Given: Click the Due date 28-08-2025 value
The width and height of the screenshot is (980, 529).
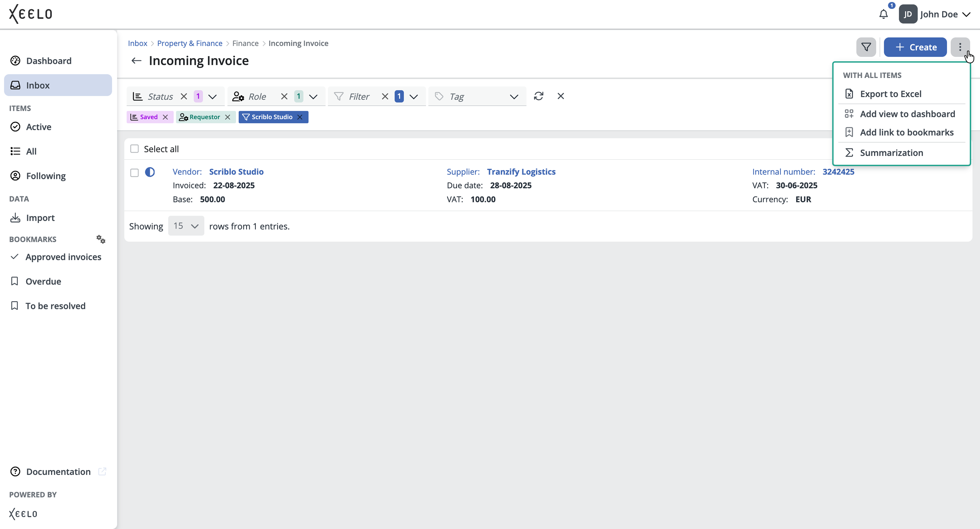Looking at the screenshot, I should (511, 185).
